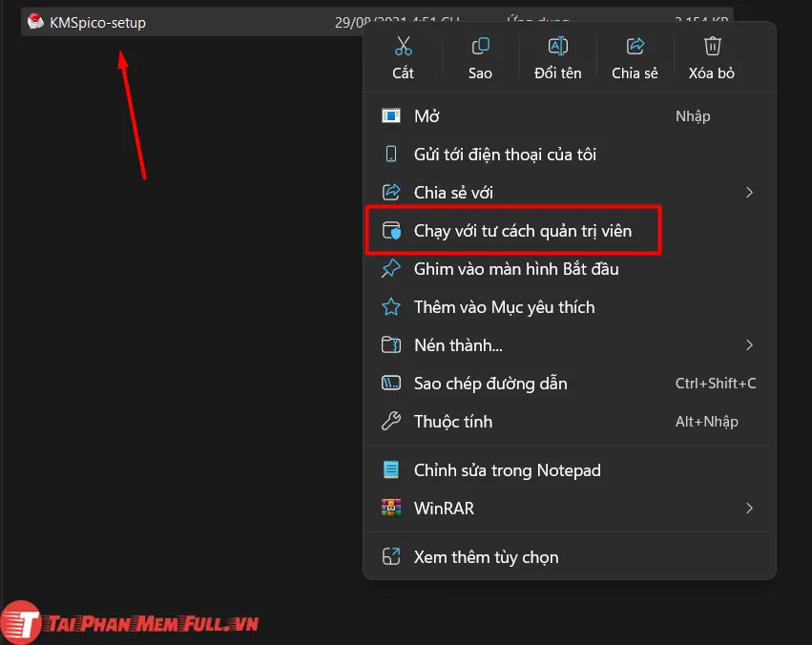Click the Đổi tên (rename) icon

click(557, 46)
